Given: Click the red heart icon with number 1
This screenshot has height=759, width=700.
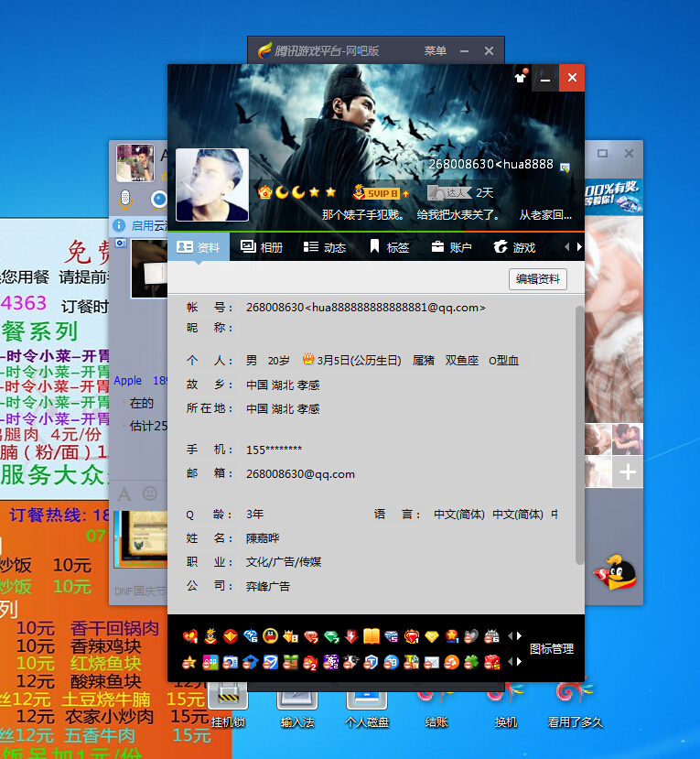Looking at the screenshot, I should (x=190, y=636).
